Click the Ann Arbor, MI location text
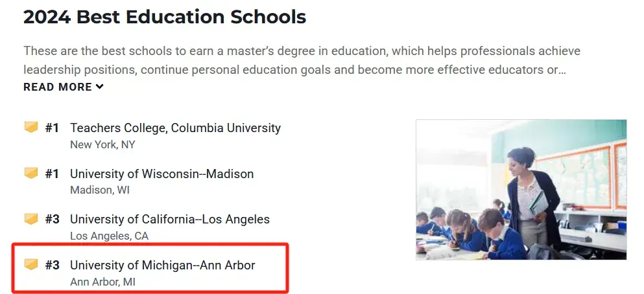 point(102,282)
